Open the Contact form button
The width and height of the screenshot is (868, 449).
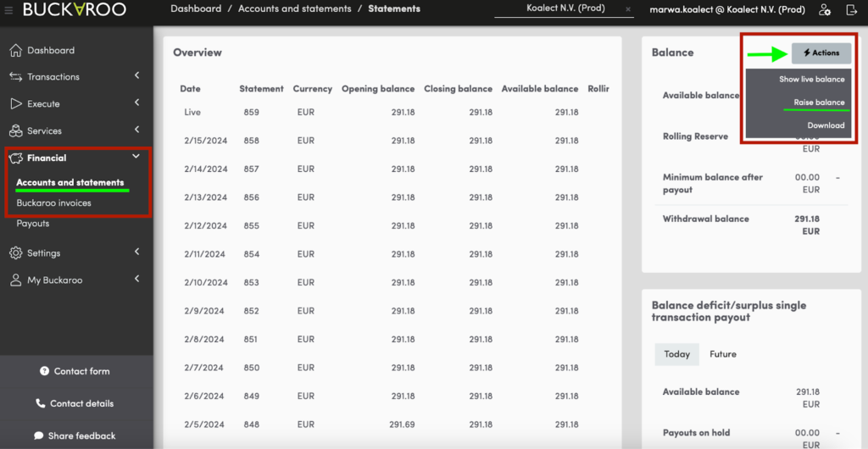75,371
